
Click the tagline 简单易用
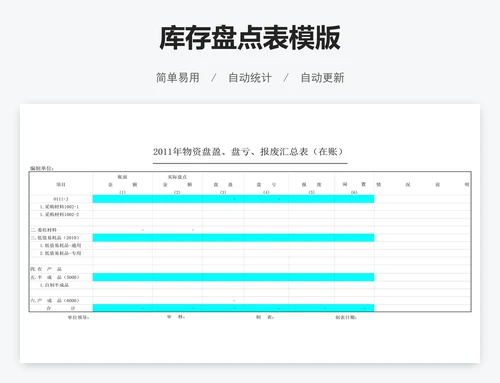pyautogui.click(x=178, y=78)
